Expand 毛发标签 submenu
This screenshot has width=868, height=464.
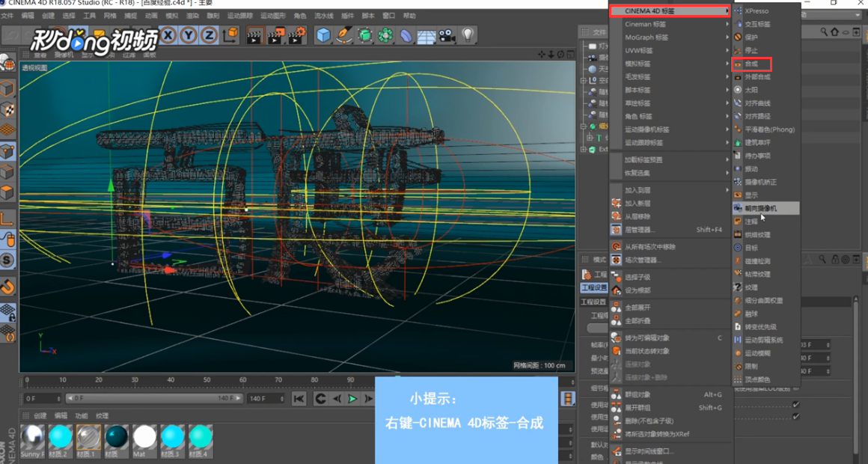[670, 77]
